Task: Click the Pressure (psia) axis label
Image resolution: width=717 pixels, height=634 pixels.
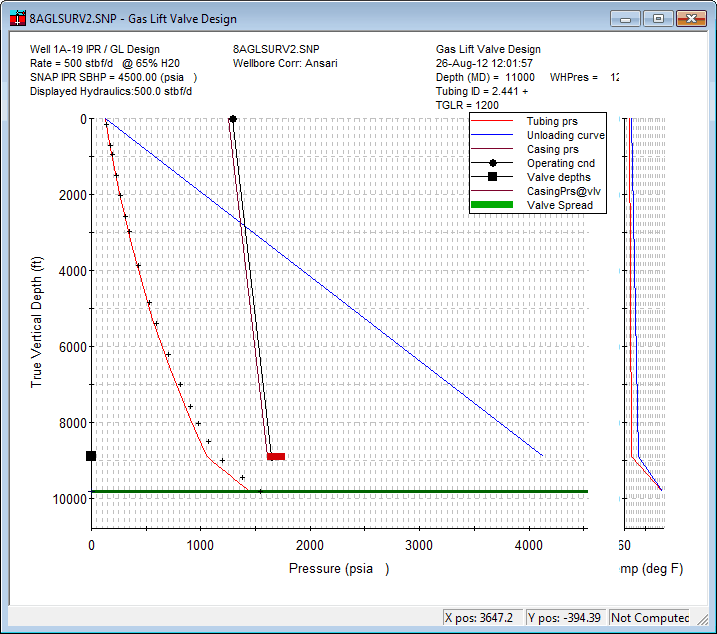Action: tap(338, 569)
